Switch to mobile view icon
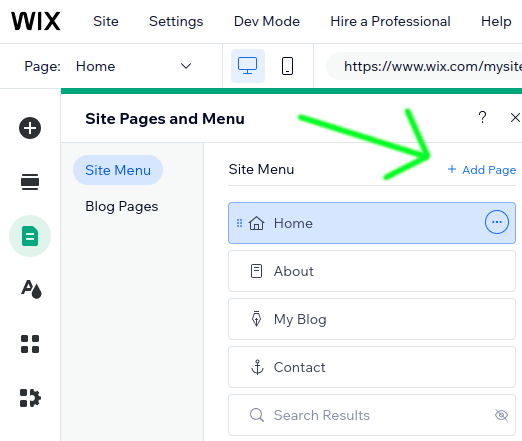The height and width of the screenshot is (441, 522). point(287,66)
